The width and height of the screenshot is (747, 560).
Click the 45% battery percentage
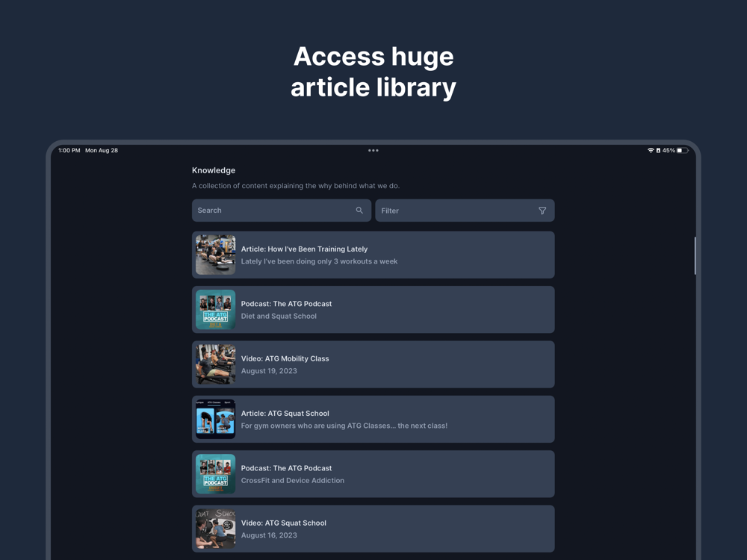(x=669, y=151)
